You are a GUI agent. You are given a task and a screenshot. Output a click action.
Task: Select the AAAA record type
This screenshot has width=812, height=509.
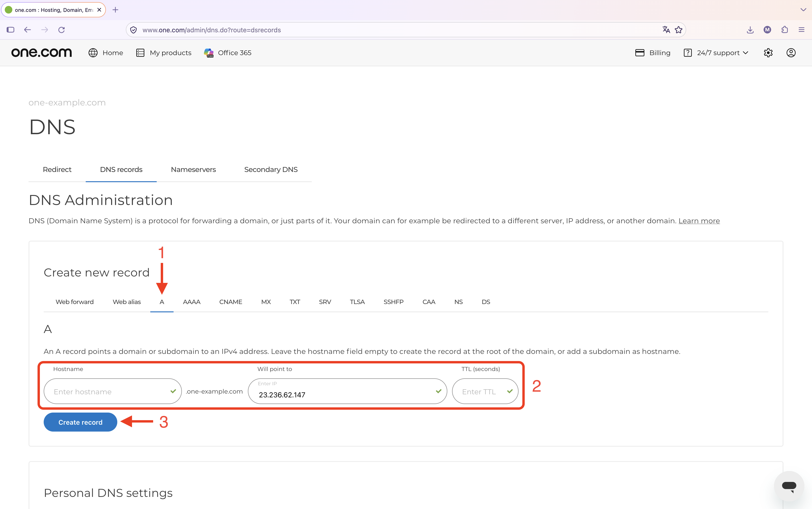pos(192,302)
